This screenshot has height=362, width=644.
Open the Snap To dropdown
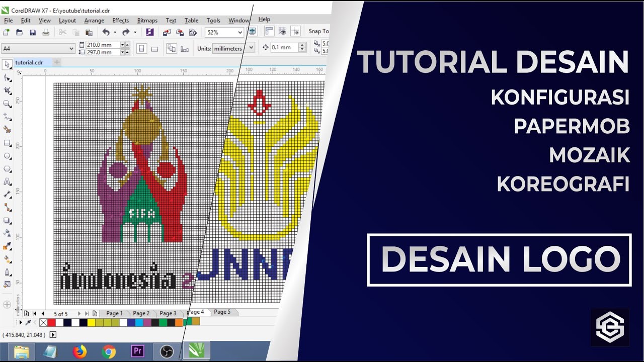pyautogui.click(x=318, y=31)
